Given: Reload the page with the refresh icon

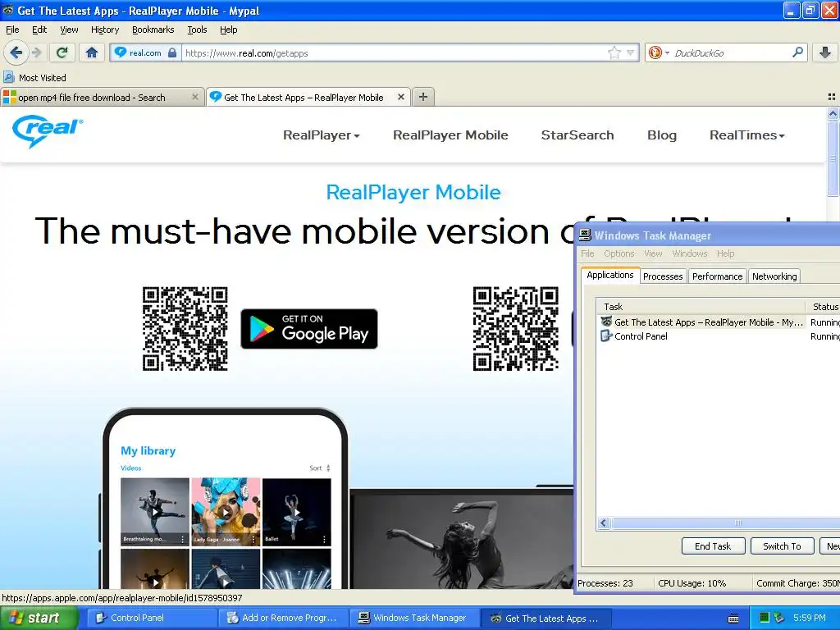Looking at the screenshot, I should point(62,52).
